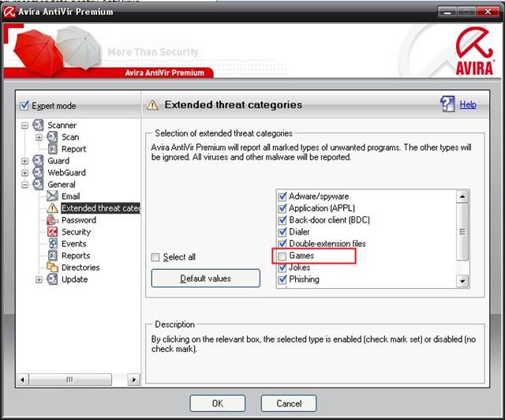Expand the Update tree node

(39, 279)
